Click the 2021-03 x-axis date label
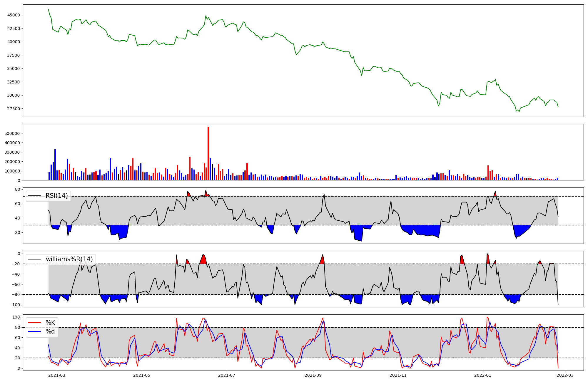Screen dimensions: 588x382 tap(56, 375)
